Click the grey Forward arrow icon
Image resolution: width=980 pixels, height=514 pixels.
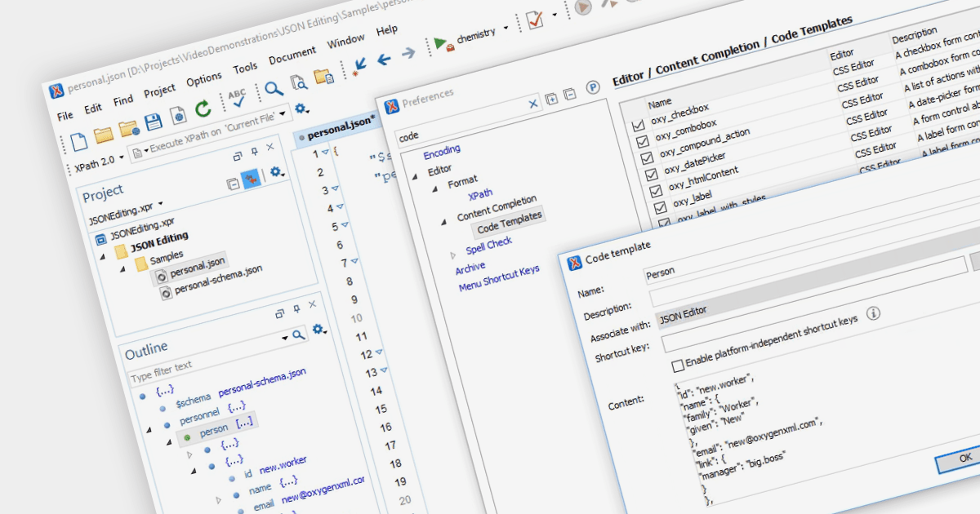408,52
